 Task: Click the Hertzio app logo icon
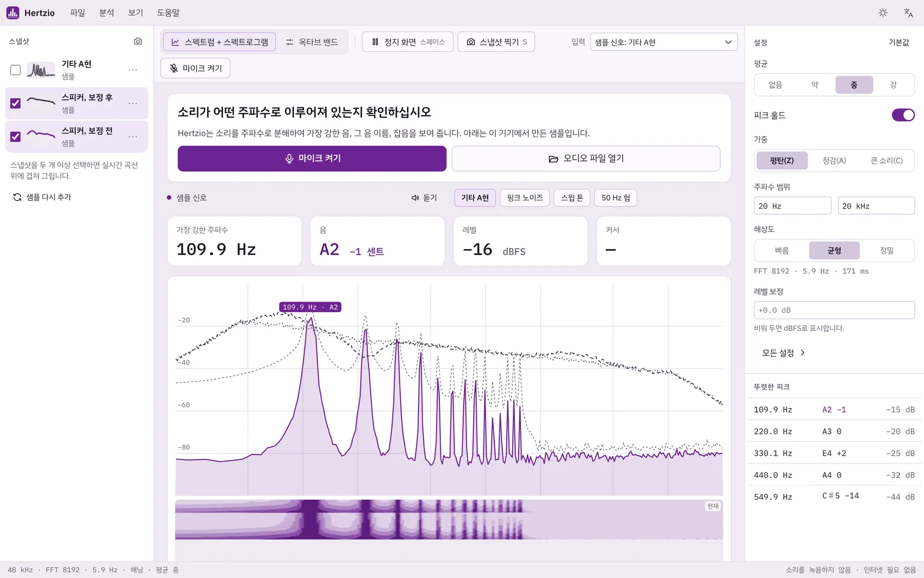tap(13, 13)
